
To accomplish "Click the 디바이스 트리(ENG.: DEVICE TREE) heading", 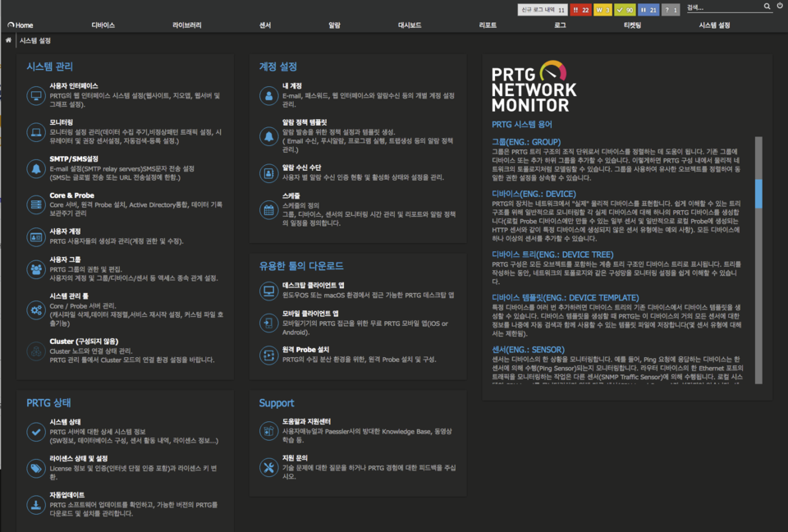I will click(x=552, y=255).
